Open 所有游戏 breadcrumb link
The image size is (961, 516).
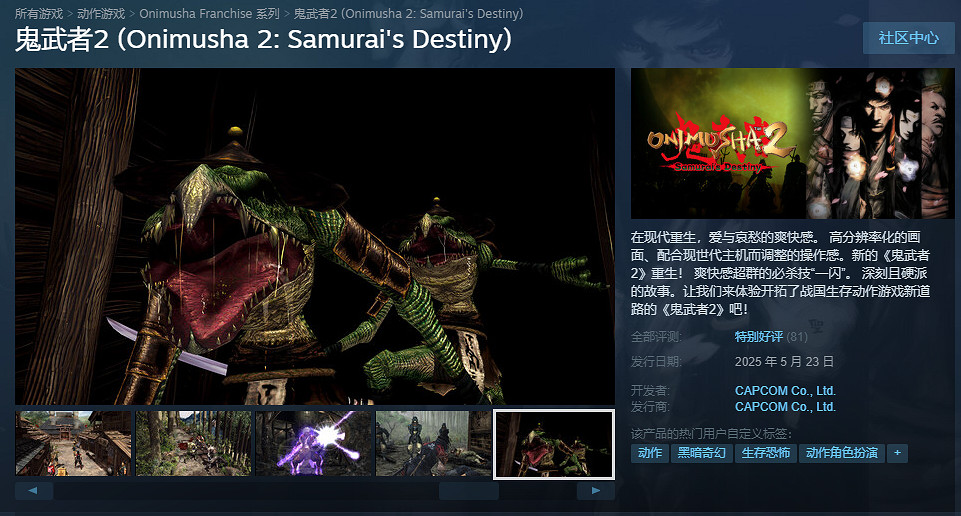39,13
